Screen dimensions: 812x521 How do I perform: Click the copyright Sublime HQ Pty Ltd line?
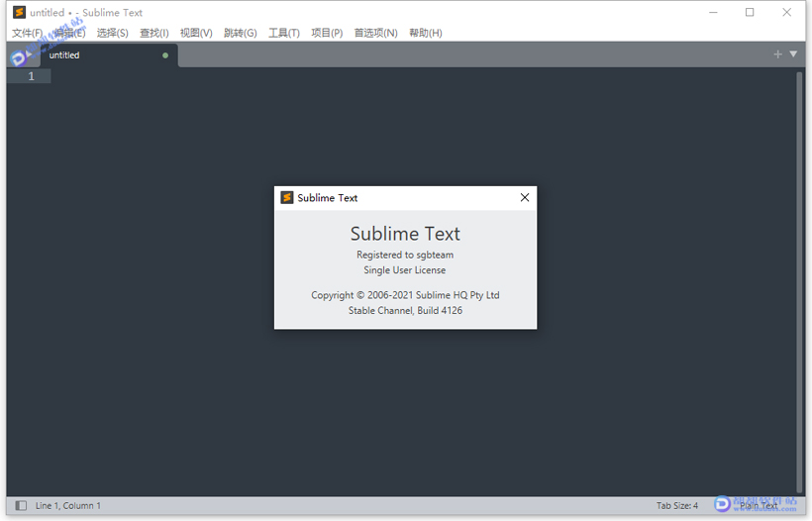[x=405, y=295]
